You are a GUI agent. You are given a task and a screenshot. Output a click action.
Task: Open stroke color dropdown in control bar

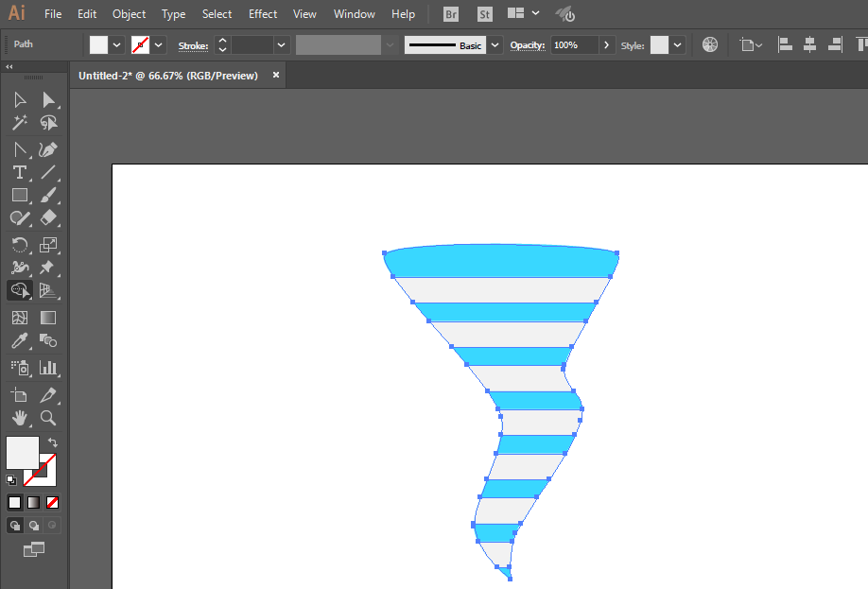click(x=158, y=45)
